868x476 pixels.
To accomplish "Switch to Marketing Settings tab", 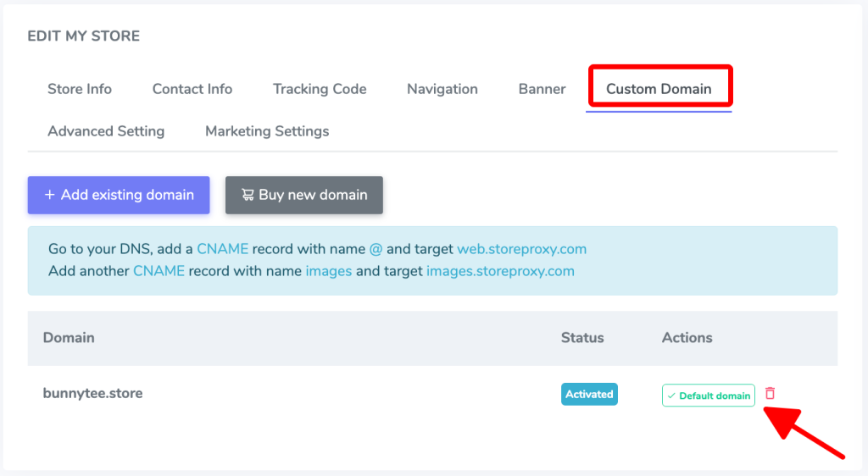I will click(267, 131).
